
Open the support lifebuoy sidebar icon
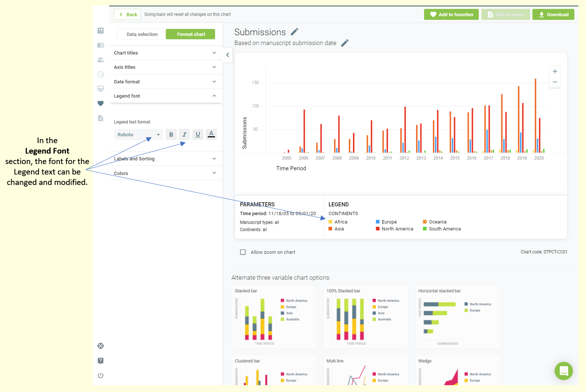click(x=100, y=346)
